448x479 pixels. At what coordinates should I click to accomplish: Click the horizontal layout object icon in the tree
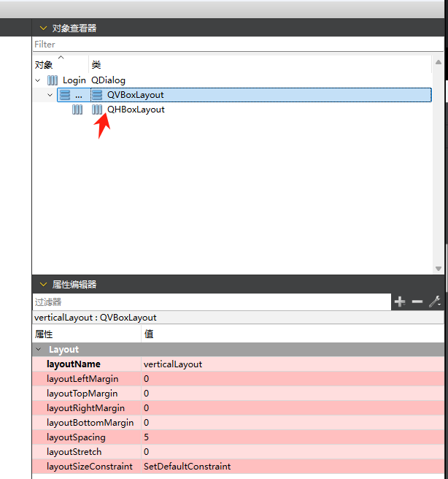coord(77,110)
